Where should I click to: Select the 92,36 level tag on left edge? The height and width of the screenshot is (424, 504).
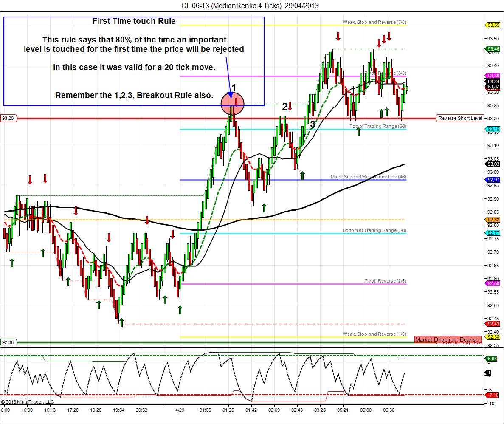[x=8, y=342]
